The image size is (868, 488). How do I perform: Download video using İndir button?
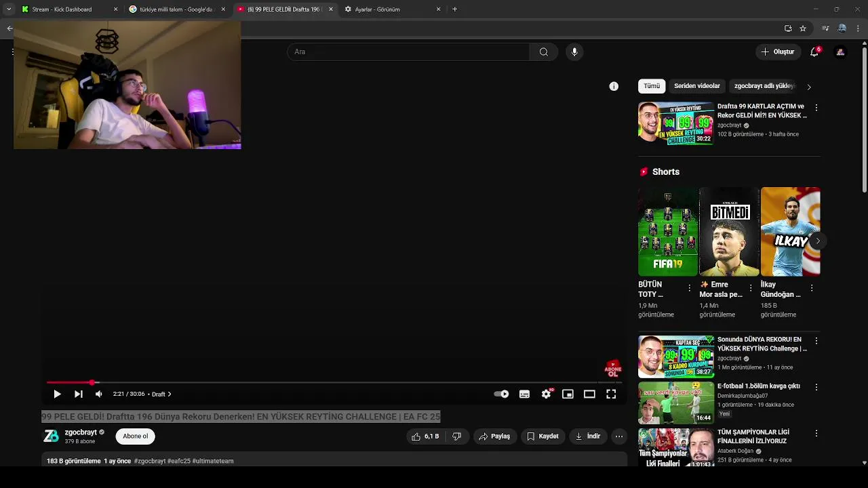(588, 436)
